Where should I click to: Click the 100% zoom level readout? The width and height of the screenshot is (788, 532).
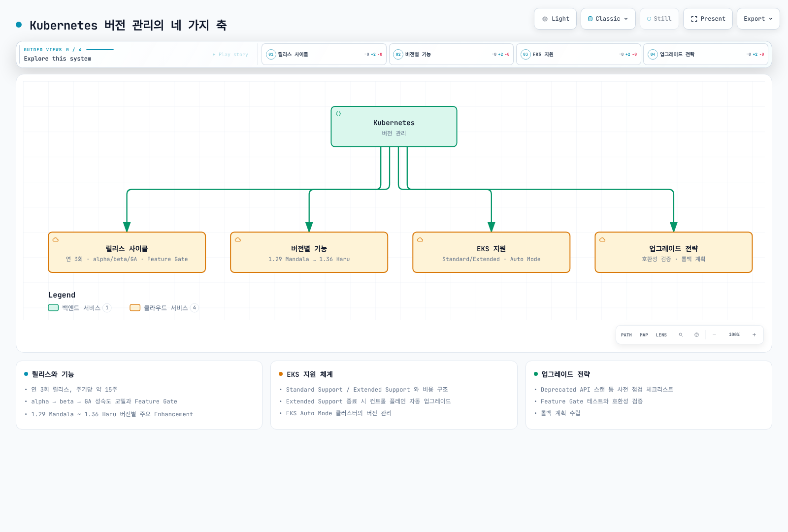734,335
